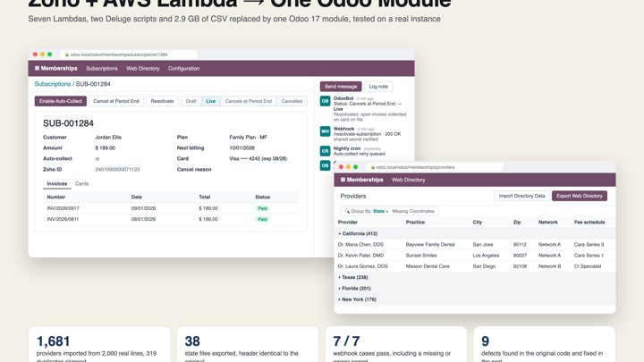The image size is (644, 362).
Task: Sort by the Fee schedule column header
Action: click(x=589, y=222)
